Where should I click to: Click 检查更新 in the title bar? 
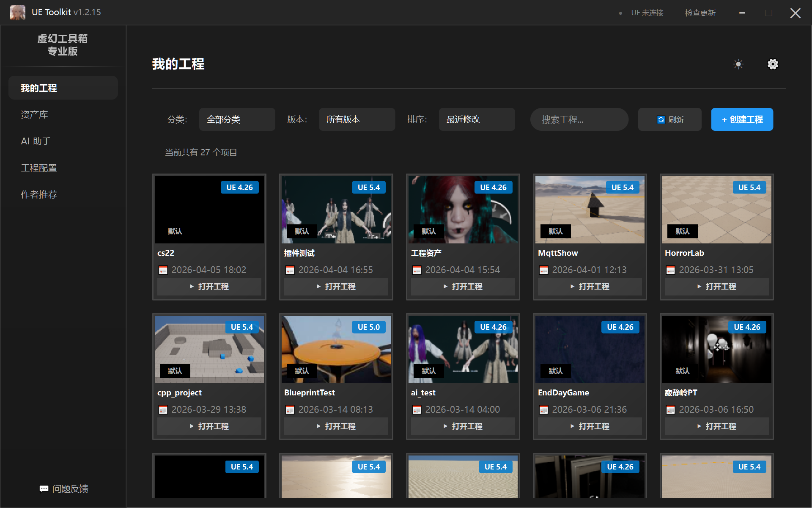click(700, 13)
